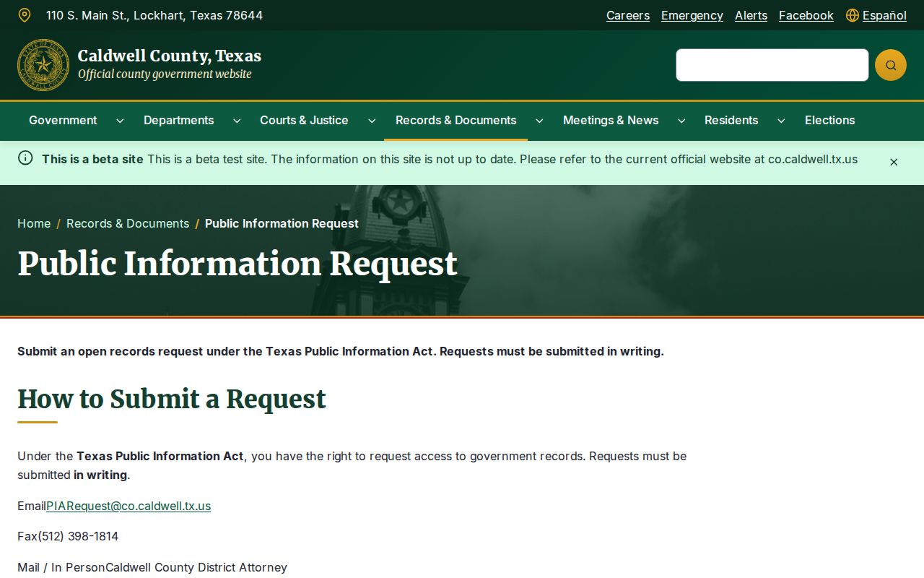Image resolution: width=924 pixels, height=578 pixels.
Task: Go to Home breadcrumb
Action: coord(34,223)
